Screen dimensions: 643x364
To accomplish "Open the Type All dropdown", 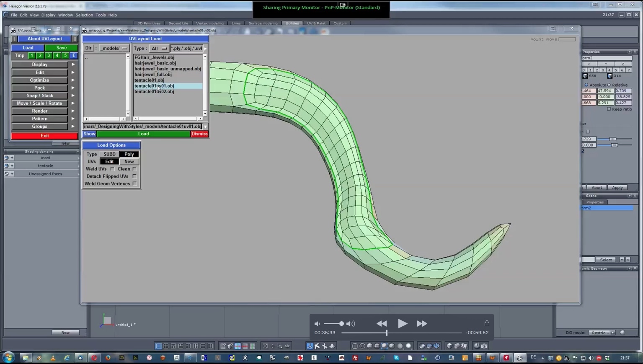I will click(x=158, y=49).
